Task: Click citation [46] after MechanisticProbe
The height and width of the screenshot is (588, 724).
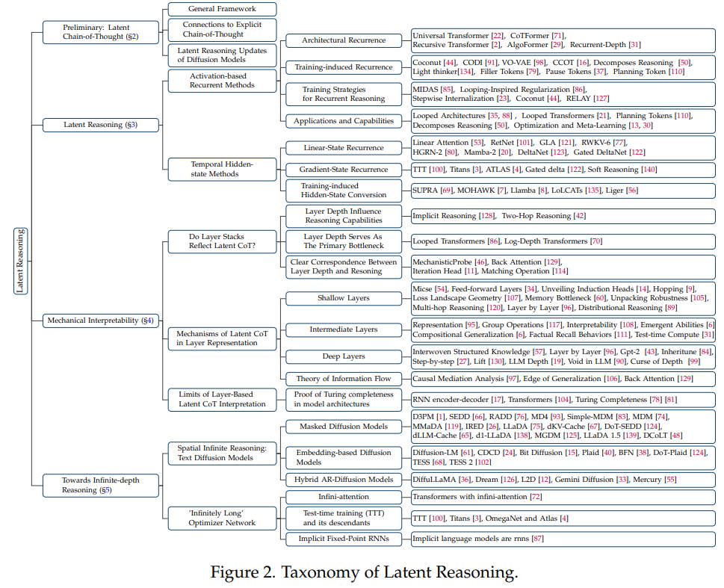Action: (480, 262)
